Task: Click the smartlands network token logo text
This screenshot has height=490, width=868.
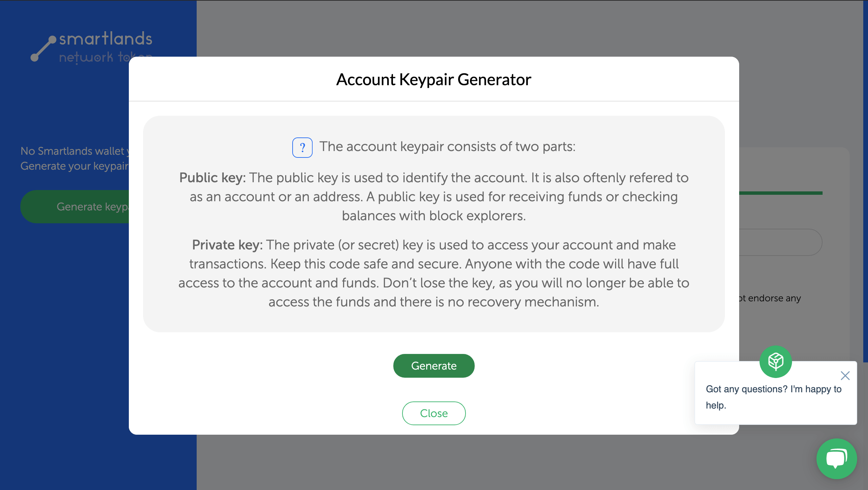Action: (106, 48)
